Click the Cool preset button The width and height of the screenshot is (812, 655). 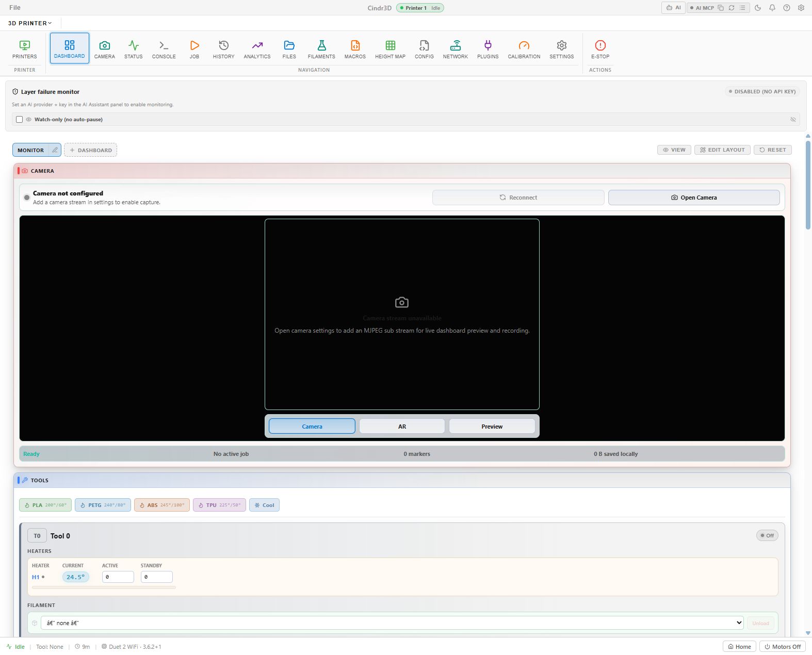(264, 505)
